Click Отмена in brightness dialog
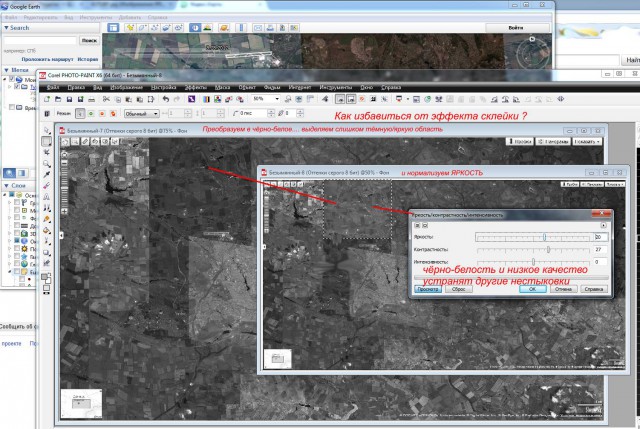The width and height of the screenshot is (640, 429). pos(563,289)
